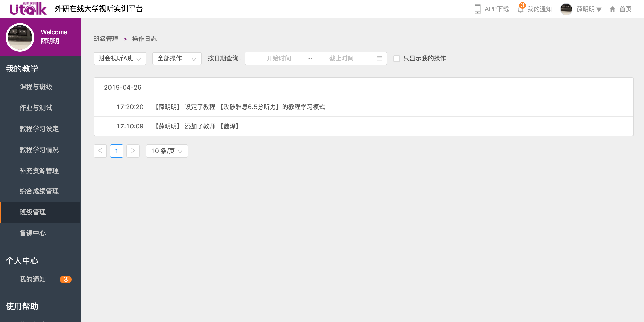Open 薛明明 user menu in header
Screen dimensions: 644x322
589,9
